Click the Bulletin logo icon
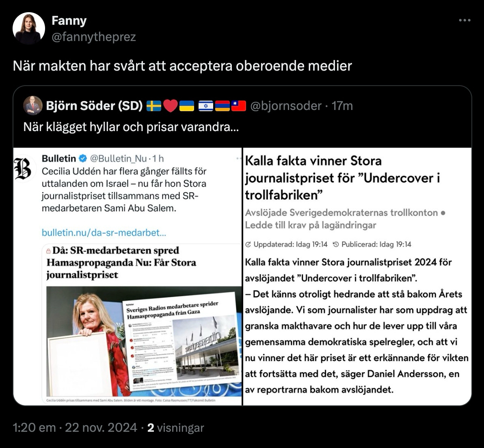The width and height of the screenshot is (484, 448). tap(24, 168)
